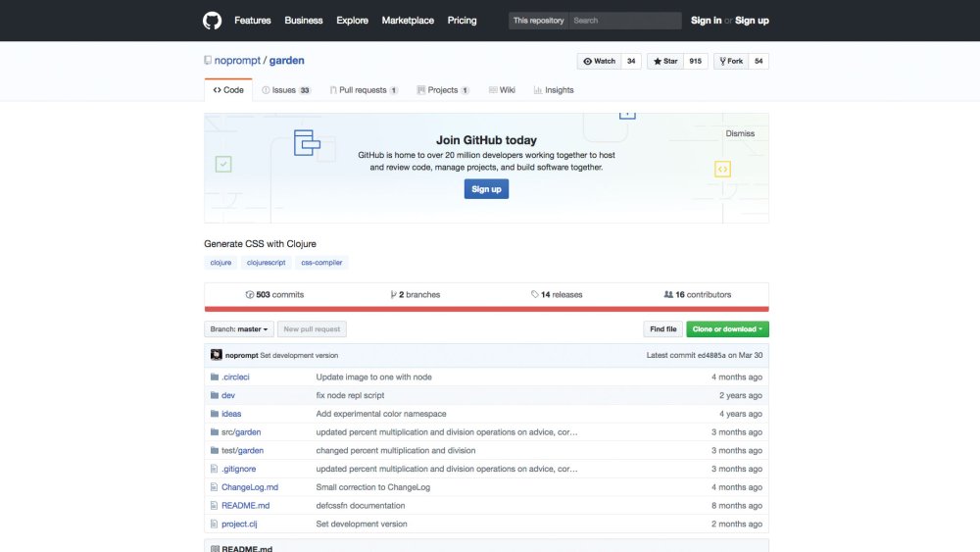
Task: Open the 34 watchers count
Action: coord(631,61)
